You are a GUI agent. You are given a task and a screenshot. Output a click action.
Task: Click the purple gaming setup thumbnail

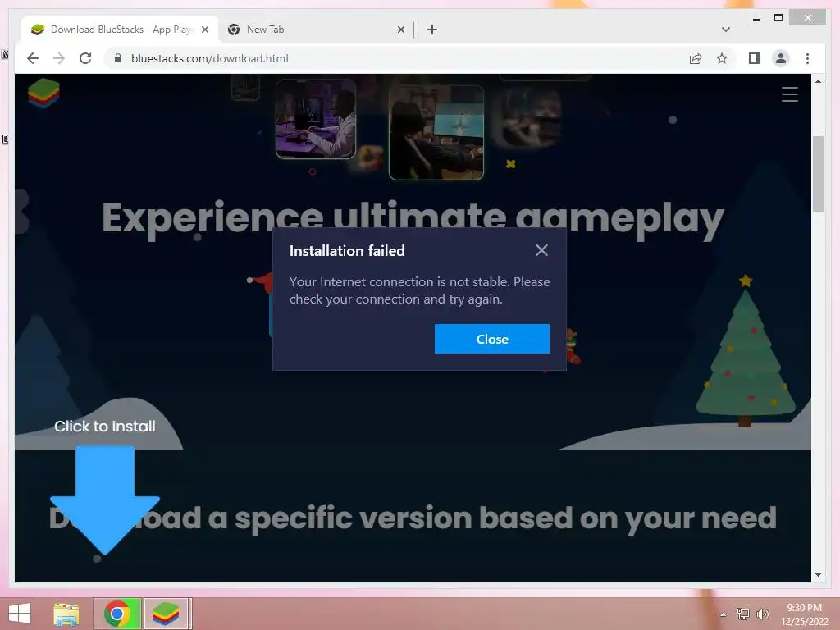click(x=316, y=118)
